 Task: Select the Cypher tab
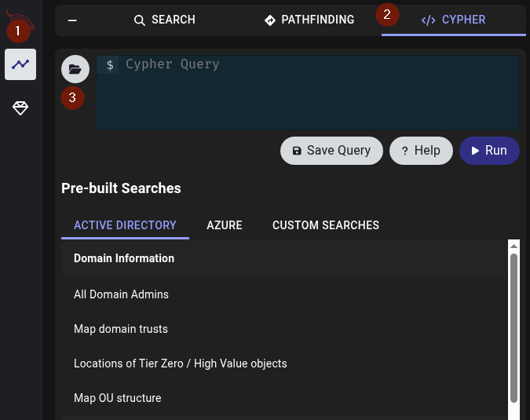click(454, 20)
